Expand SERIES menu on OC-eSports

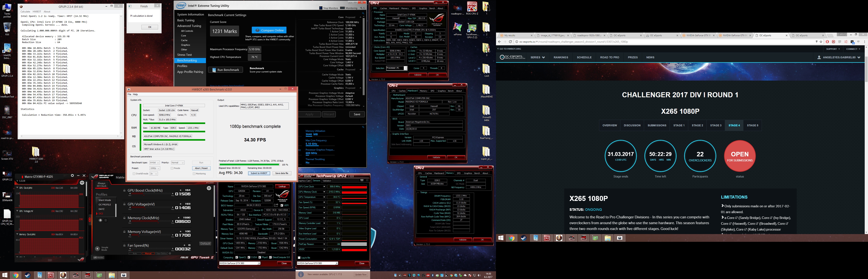[538, 58]
